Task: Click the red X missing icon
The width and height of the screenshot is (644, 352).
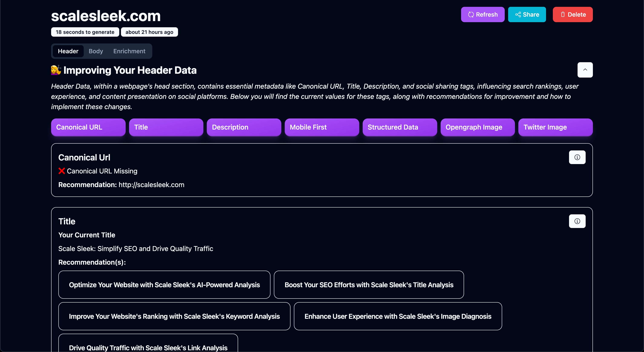Action: (x=62, y=171)
